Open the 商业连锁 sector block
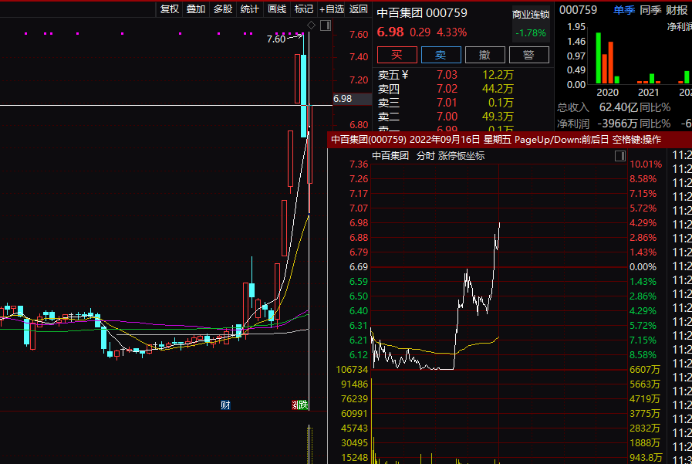693x464 pixels. click(530, 15)
